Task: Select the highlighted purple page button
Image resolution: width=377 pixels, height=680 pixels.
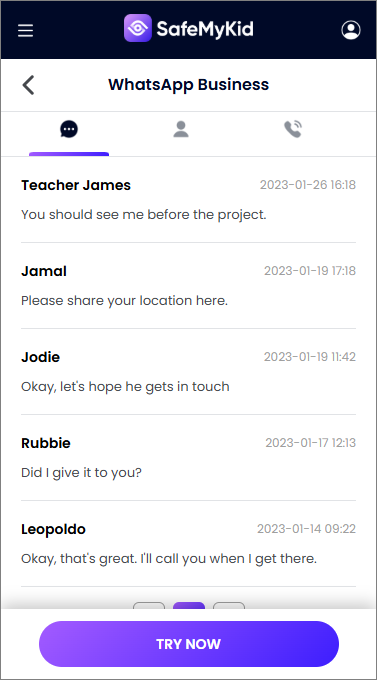Action: (189, 605)
